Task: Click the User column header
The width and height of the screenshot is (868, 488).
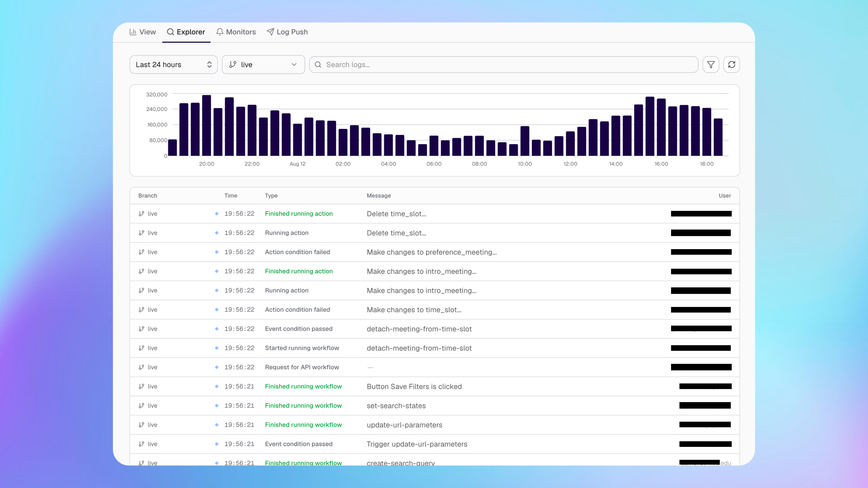Action: pyautogui.click(x=725, y=196)
